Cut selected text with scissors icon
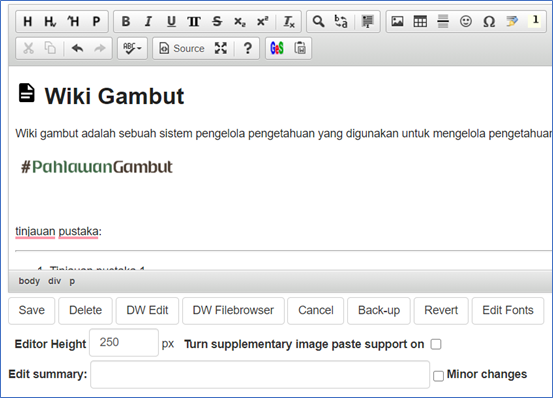The image size is (553, 398). click(x=28, y=48)
